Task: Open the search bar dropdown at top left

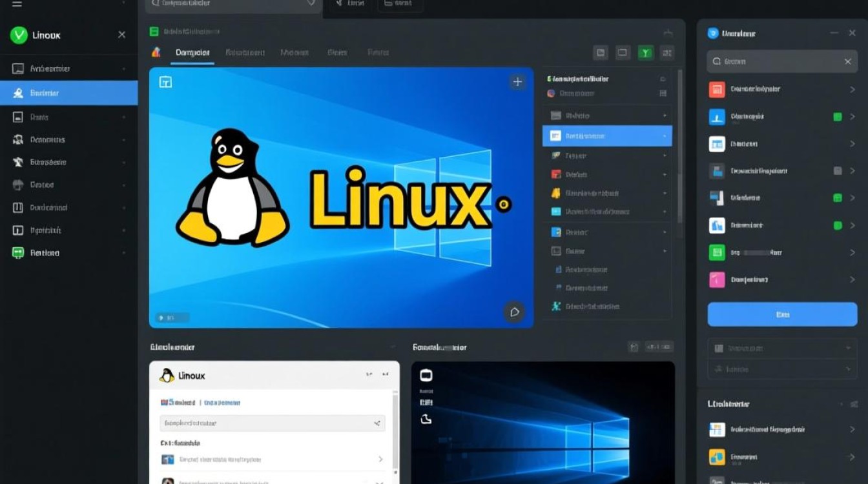Action: (312, 4)
